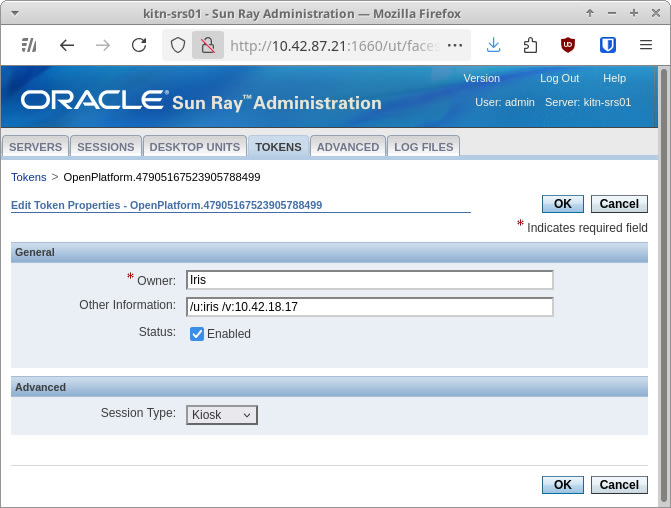Open the tracking protection shield icon
This screenshot has height=508, width=671.
point(178,45)
